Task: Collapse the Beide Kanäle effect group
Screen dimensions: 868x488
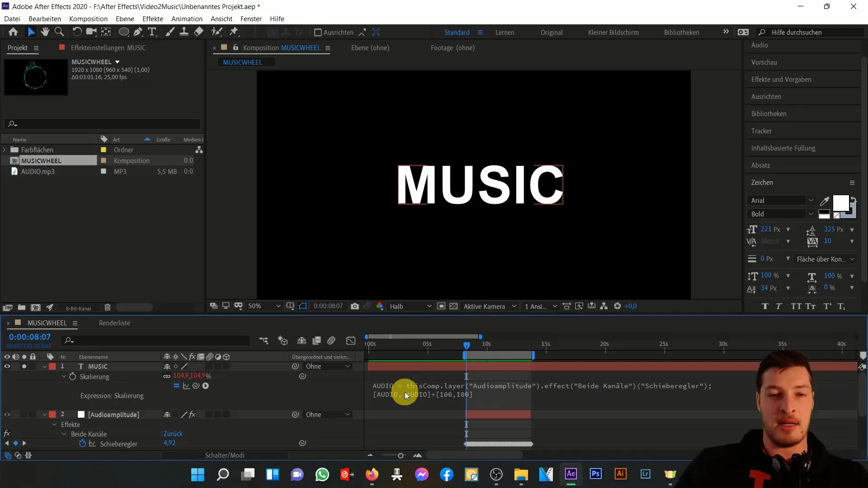Action: coord(64,434)
